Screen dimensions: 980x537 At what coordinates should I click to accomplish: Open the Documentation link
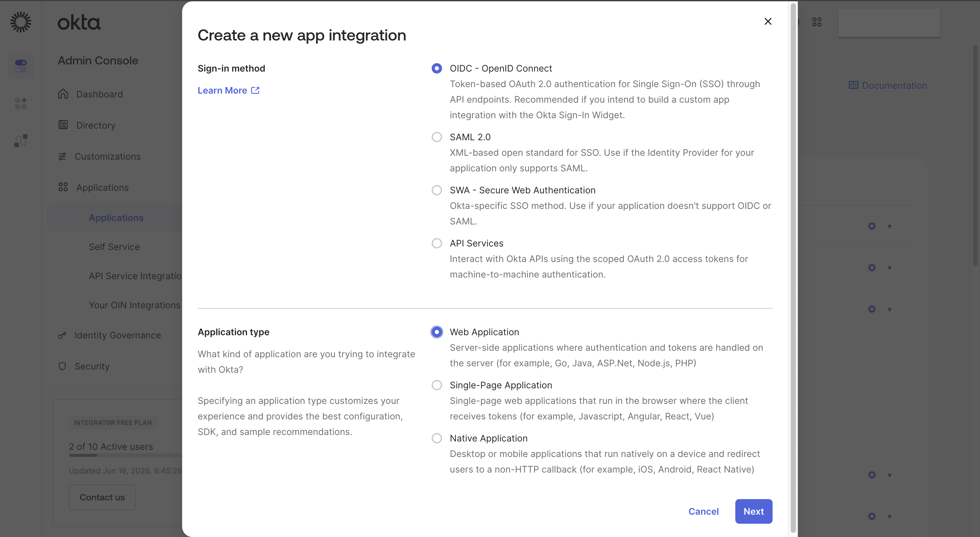pos(888,86)
